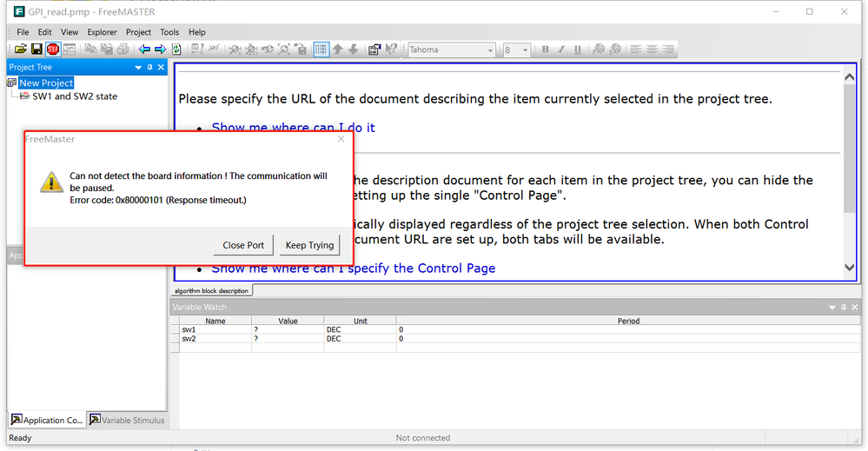Save the project using the floppy disk icon

click(36, 50)
